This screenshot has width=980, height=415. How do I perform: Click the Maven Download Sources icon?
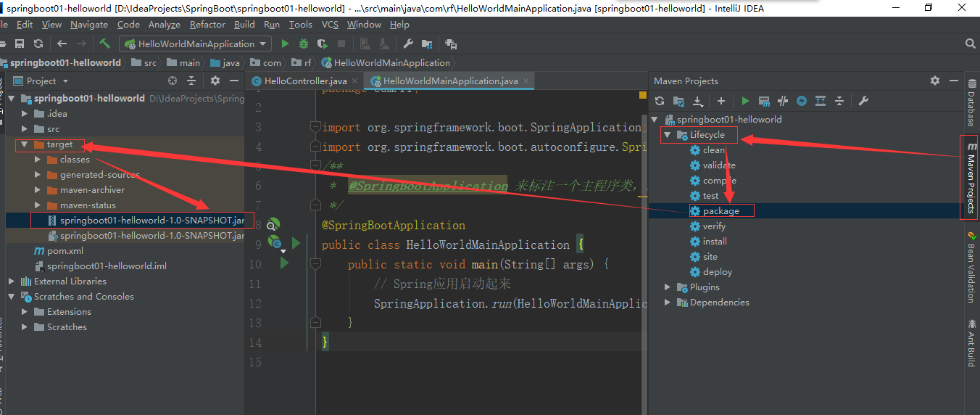point(698,101)
